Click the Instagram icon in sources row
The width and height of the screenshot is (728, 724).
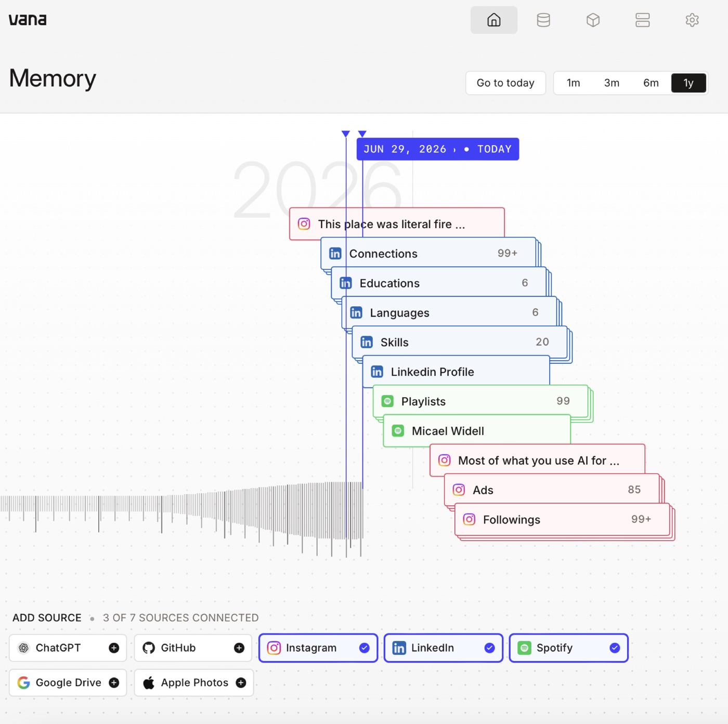(x=274, y=648)
